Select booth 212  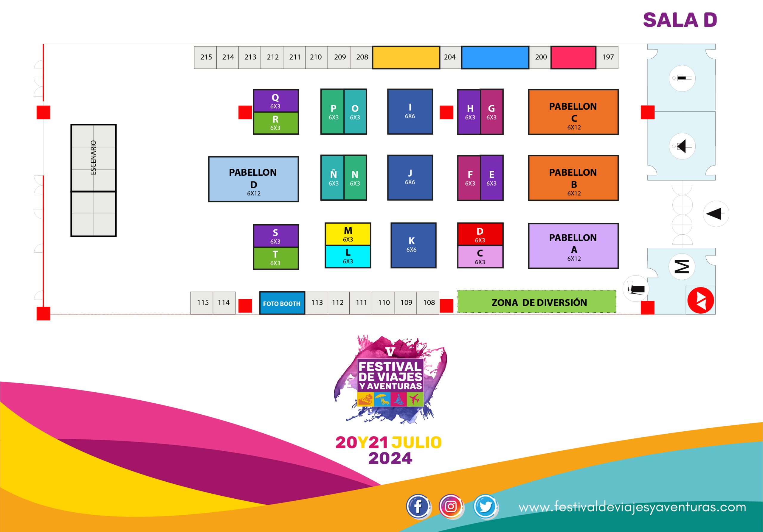[272, 57]
